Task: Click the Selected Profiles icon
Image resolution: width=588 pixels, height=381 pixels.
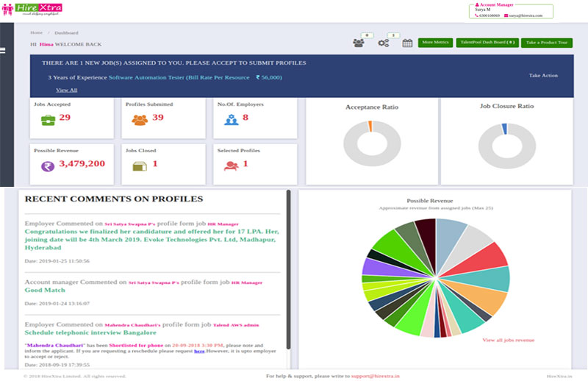Action: click(x=231, y=165)
